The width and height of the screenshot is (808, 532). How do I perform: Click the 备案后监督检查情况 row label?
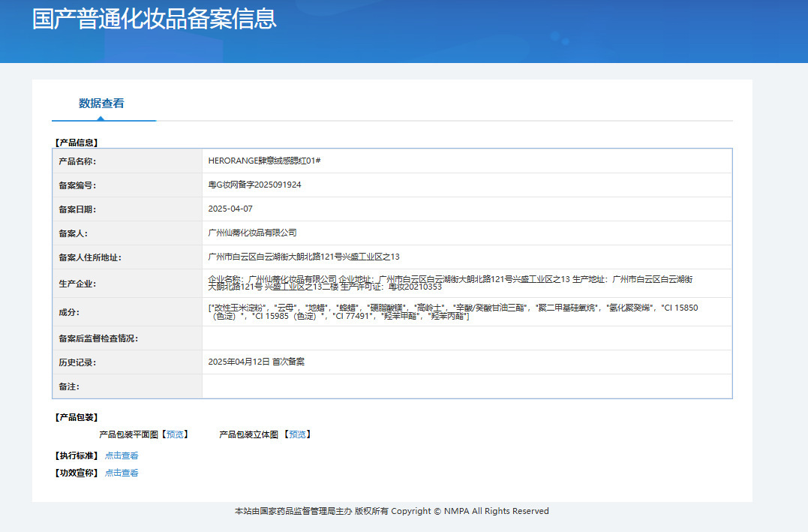98,338
